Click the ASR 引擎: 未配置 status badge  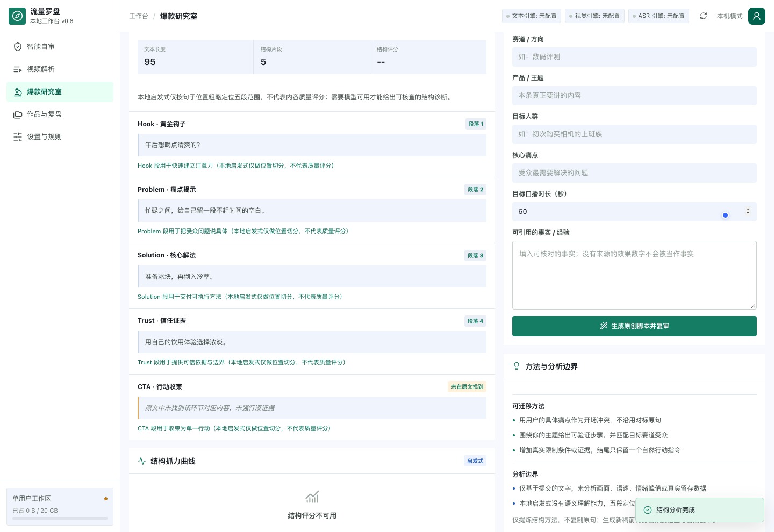[x=658, y=16]
